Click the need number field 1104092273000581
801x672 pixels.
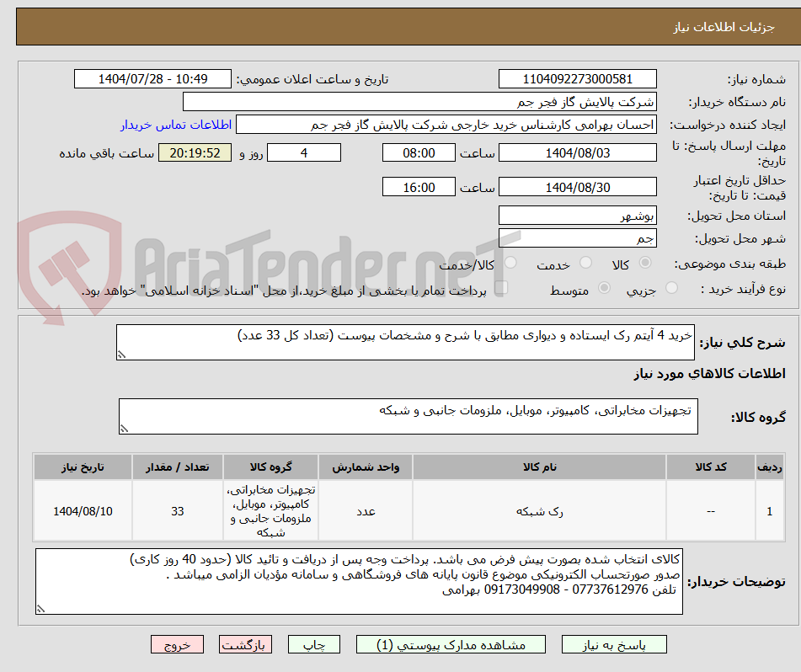tap(579, 78)
